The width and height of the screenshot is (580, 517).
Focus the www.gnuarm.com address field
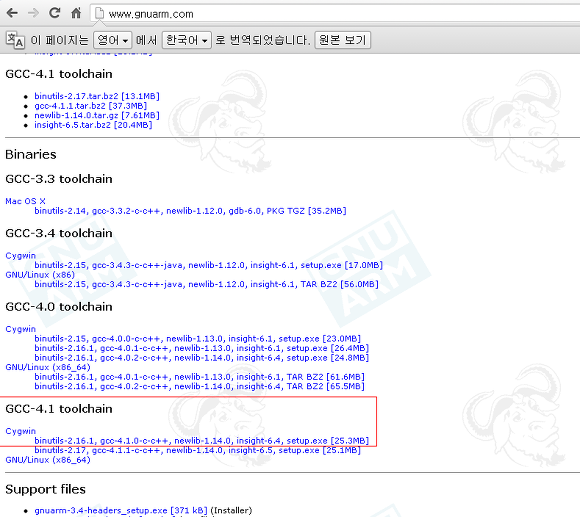(x=335, y=14)
